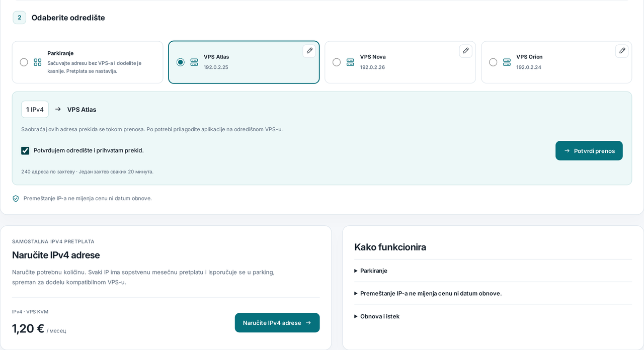Click the Parkiranje card description text
Image resolution: width=644 pixels, height=350 pixels.
95,67
